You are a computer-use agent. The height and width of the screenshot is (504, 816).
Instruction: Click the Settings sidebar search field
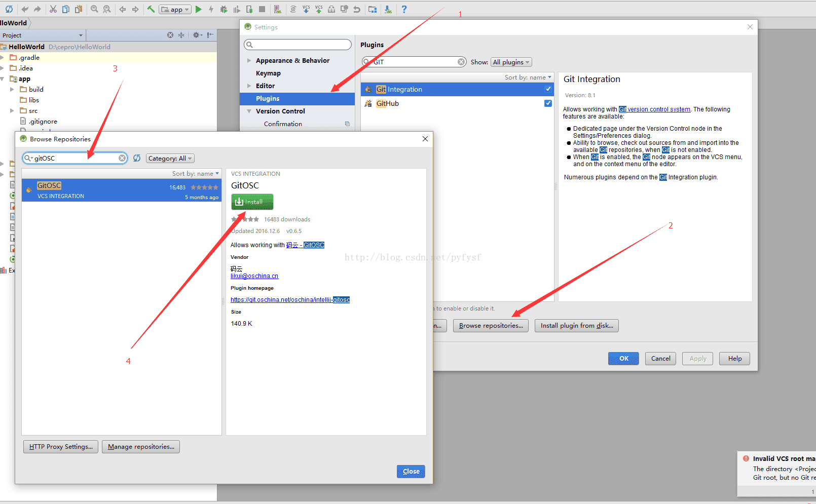[298, 45]
